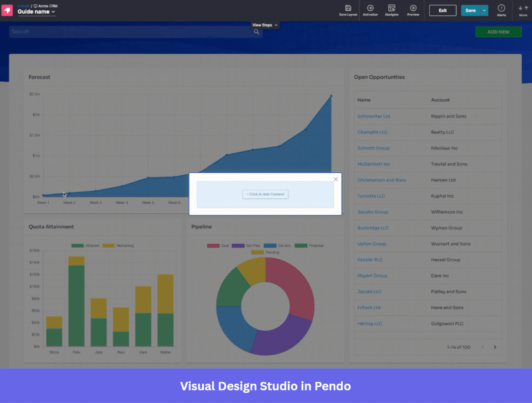Click the Pendo logo icon
Screen dimensions: 532x403
click(x=7, y=10)
